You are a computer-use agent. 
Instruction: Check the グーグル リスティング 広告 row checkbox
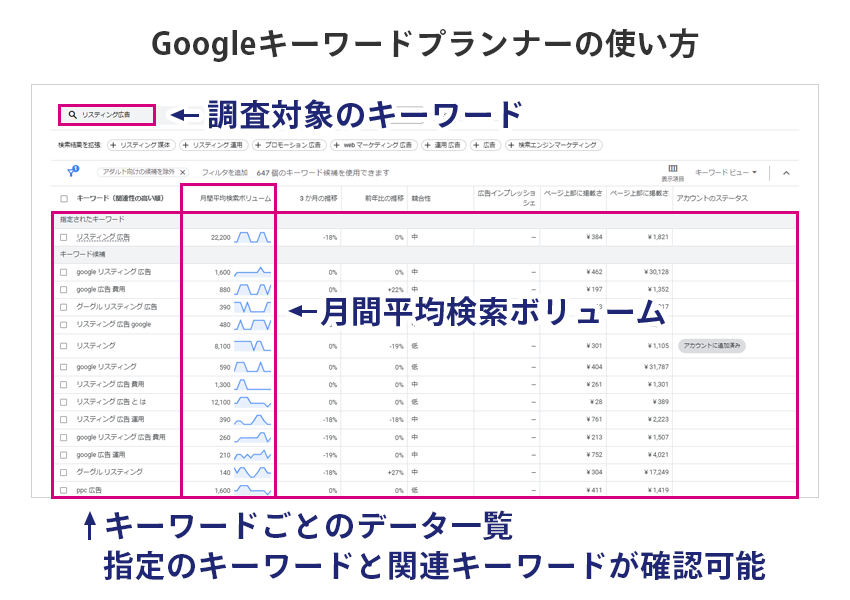64,307
